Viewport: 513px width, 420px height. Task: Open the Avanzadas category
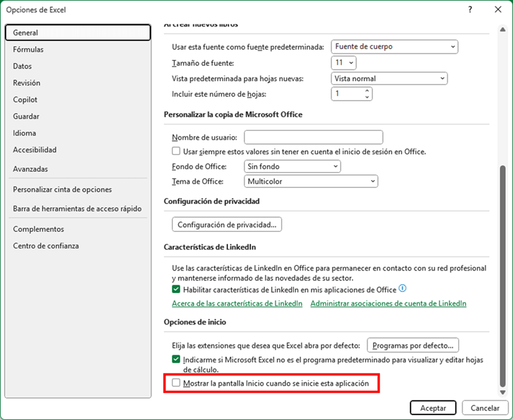(78, 169)
